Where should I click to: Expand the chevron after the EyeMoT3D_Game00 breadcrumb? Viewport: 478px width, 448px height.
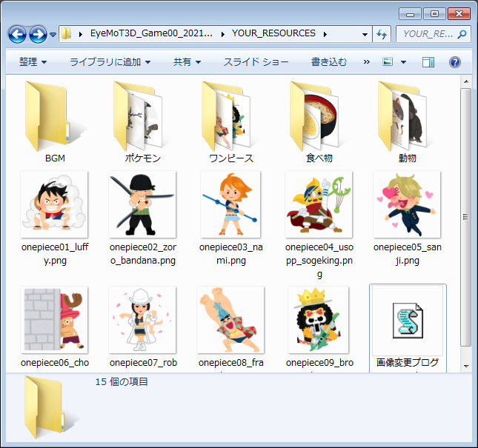[222, 34]
